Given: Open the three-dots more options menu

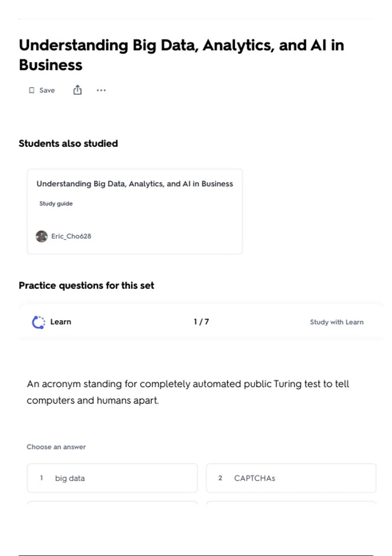Looking at the screenshot, I should pos(101,90).
